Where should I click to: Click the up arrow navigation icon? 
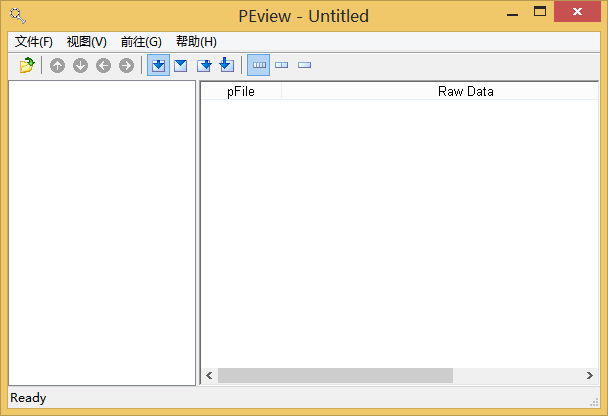click(57, 66)
